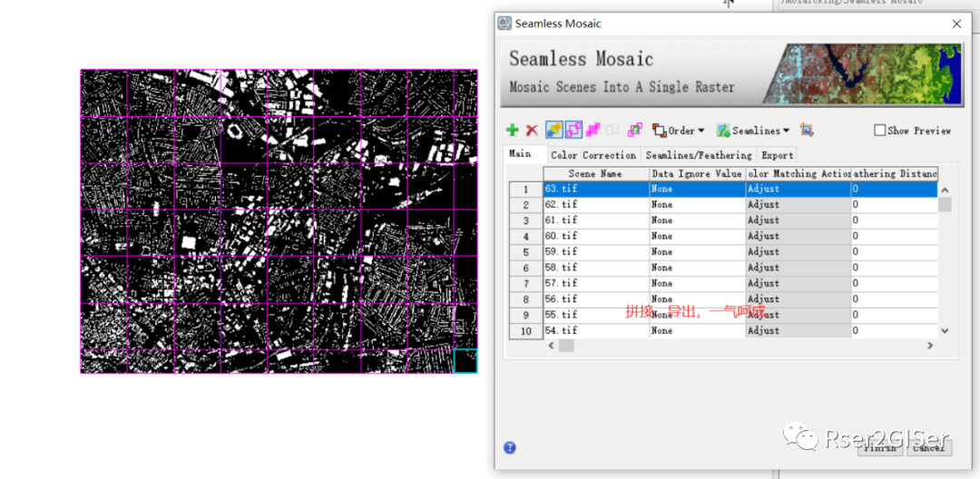This screenshot has height=479, width=980.
Task: Click row header number 10
Action: point(526,330)
